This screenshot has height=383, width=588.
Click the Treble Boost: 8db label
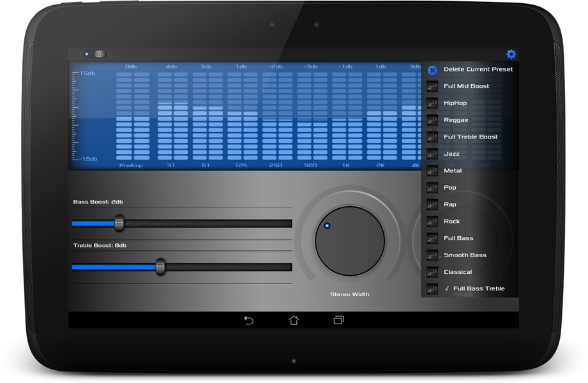click(100, 245)
